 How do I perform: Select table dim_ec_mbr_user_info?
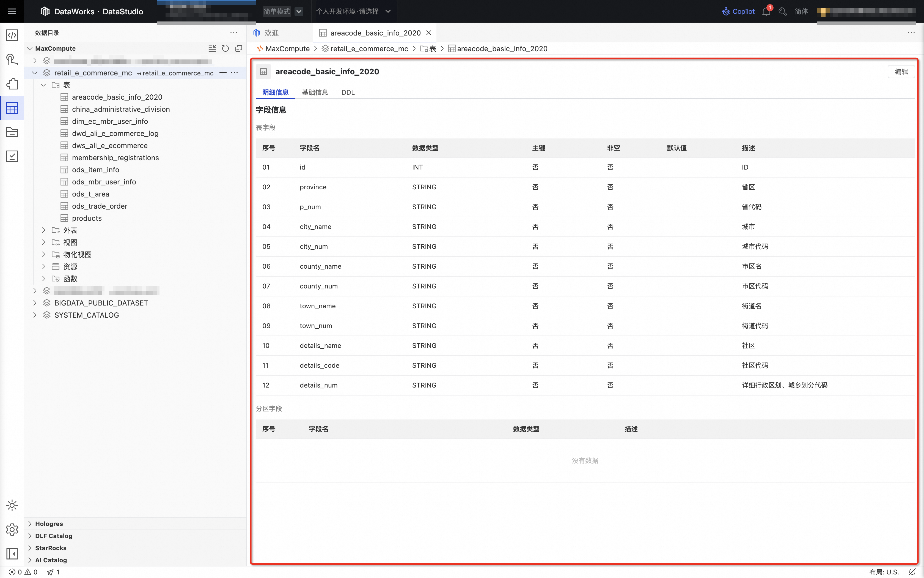point(109,121)
